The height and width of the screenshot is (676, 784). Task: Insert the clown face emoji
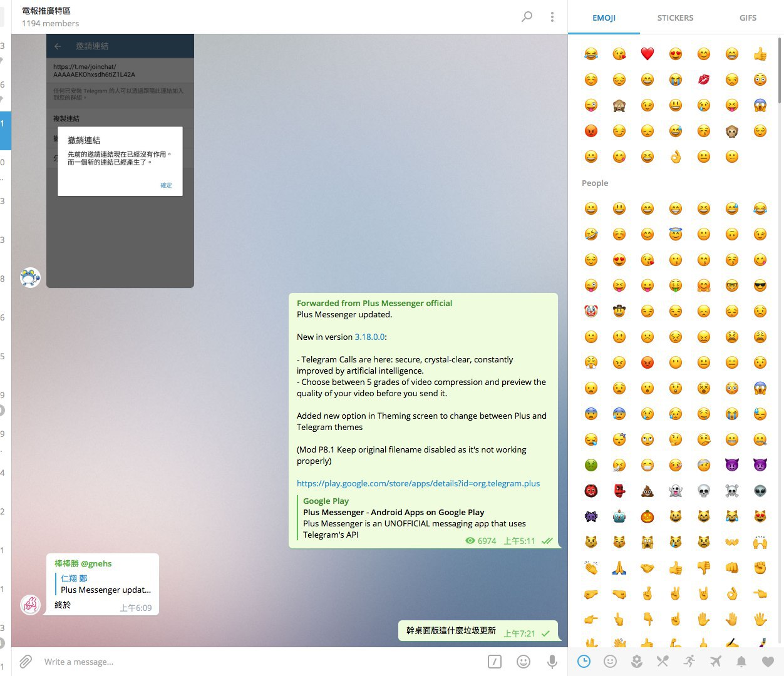point(591,311)
